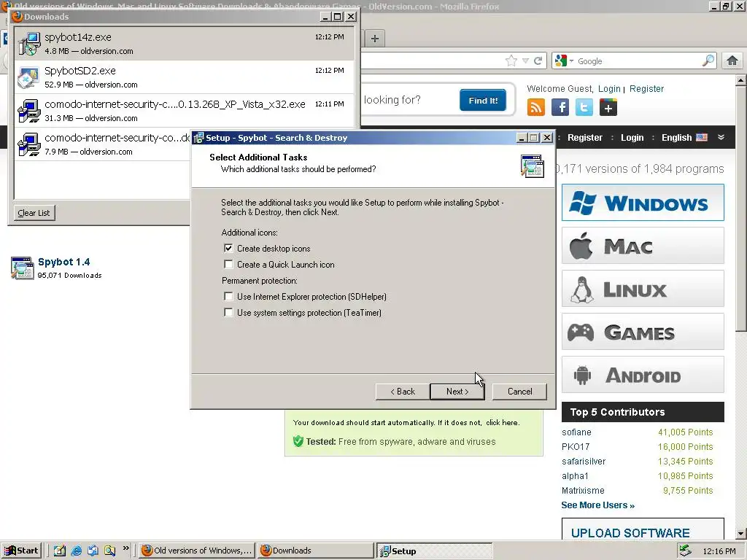Click search magnifier in Google box
Image resolution: width=747 pixels, height=560 pixels.
tap(708, 61)
